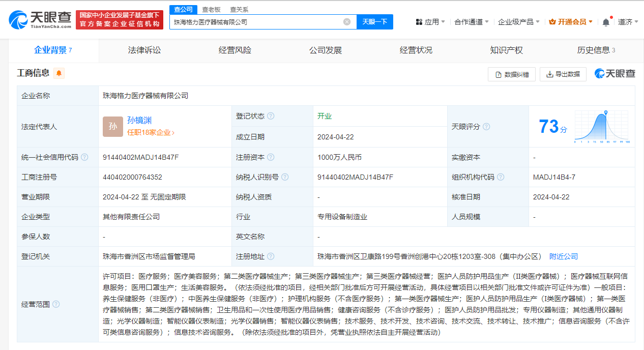This screenshot has width=644, height=350.
Task: Open help icon next to 登记状态
Action: point(271,116)
